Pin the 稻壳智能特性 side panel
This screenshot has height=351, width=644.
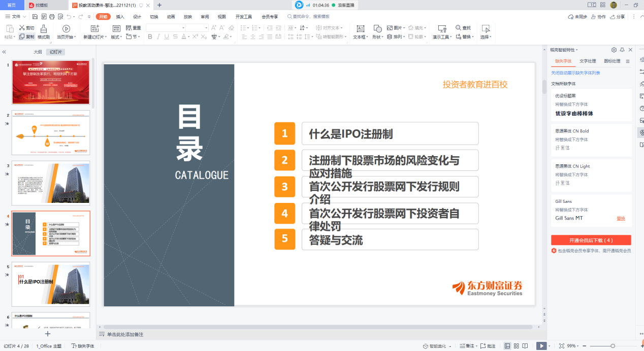coord(622,50)
